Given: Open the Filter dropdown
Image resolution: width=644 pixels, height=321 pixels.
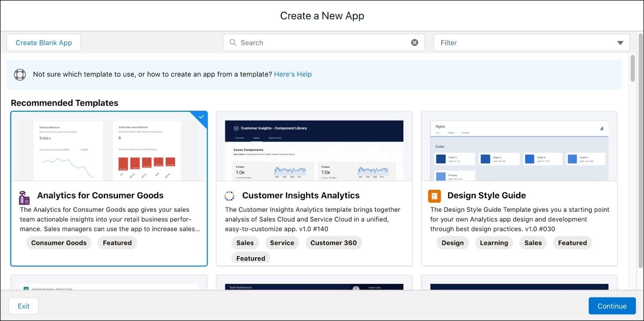Looking at the screenshot, I should [x=531, y=43].
